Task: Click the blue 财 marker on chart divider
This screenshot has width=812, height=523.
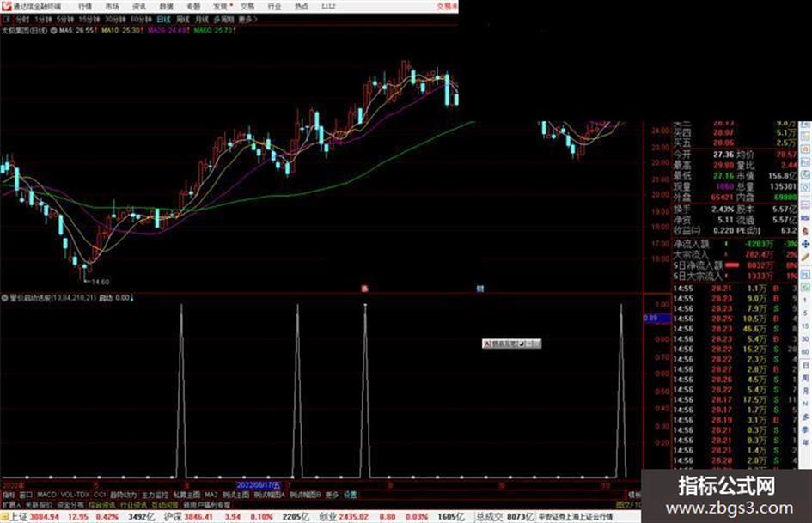Action: click(x=480, y=289)
